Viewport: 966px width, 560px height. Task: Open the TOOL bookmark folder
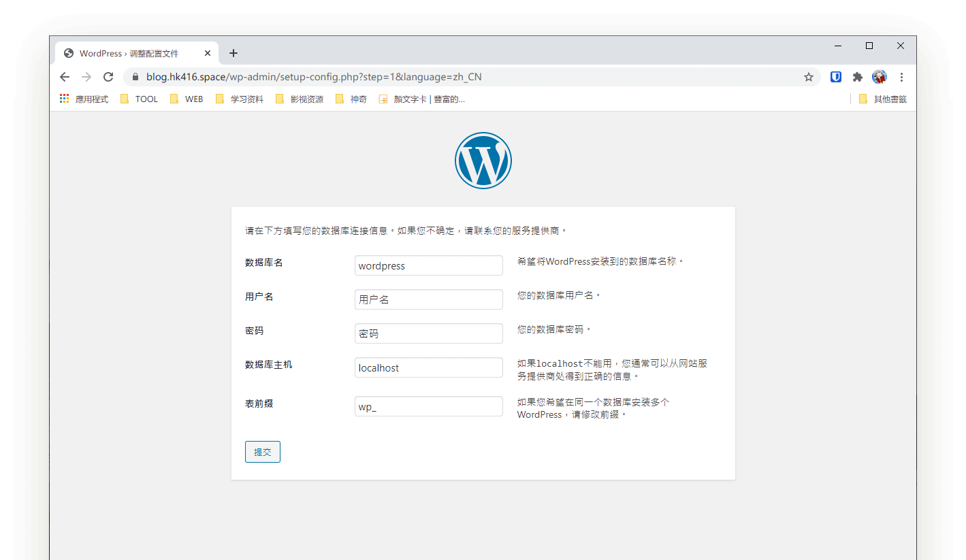pos(139,99)
